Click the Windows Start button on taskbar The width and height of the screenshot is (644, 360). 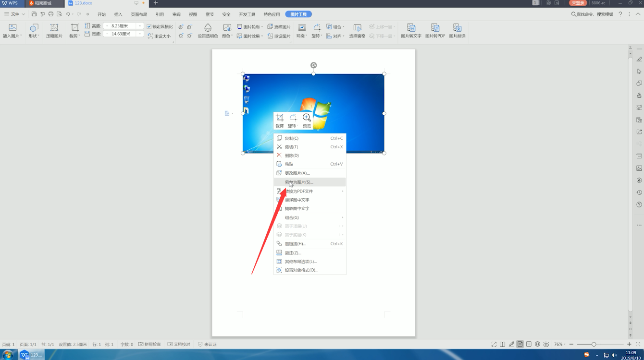(x=8, y=355)
